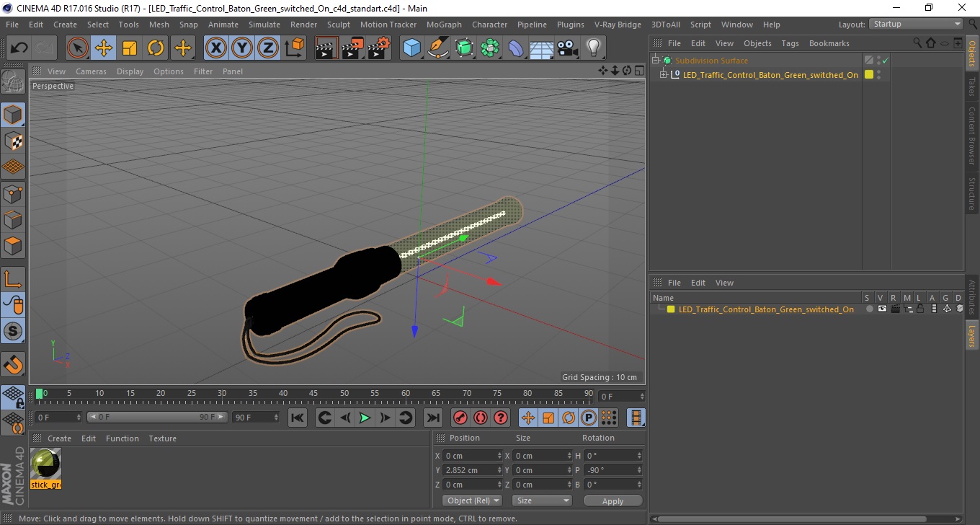Select the Live Selection tool
This screenshot has height=525, width=980.
(x=78, y=48)
